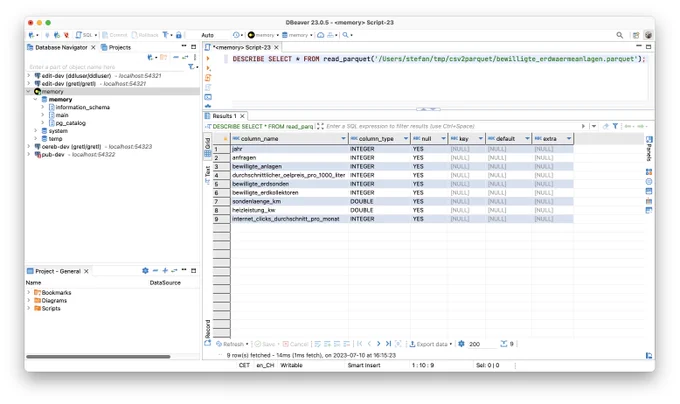Click the navigator object name filter field
Image resolution: width=680 pixels, height=404 pixels.
coord(107,67)
